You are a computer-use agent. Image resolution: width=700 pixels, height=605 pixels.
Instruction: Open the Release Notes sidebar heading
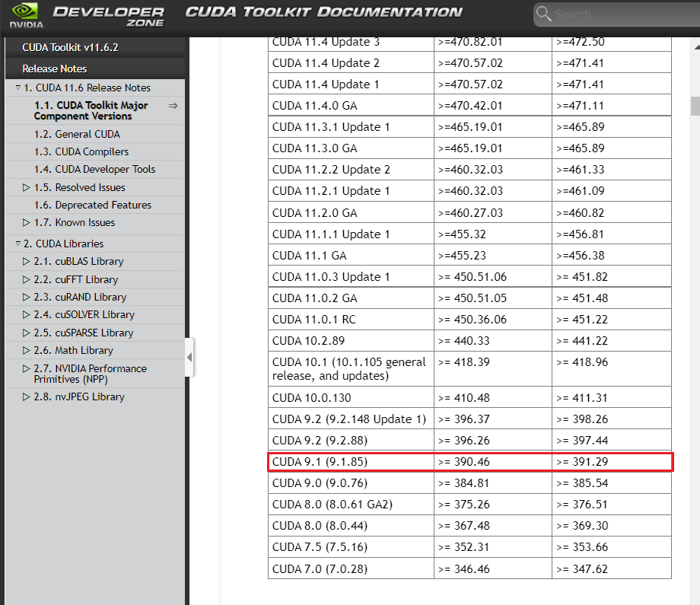pyautogui.click(x=55, y=68)
